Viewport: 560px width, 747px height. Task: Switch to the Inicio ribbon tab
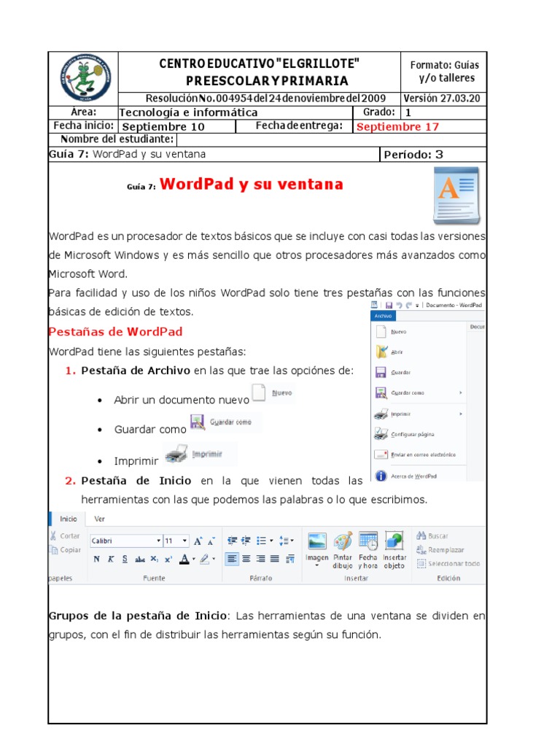click(68, 519)
